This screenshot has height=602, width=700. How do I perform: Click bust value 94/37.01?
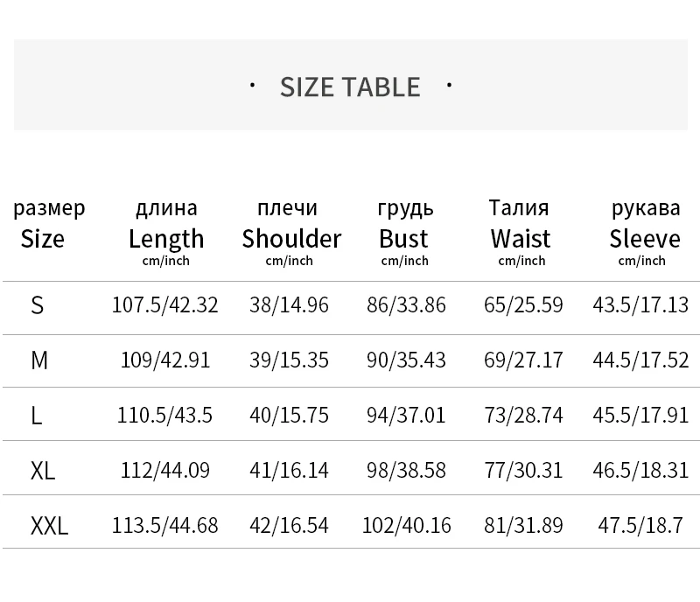tap(406, 416)
